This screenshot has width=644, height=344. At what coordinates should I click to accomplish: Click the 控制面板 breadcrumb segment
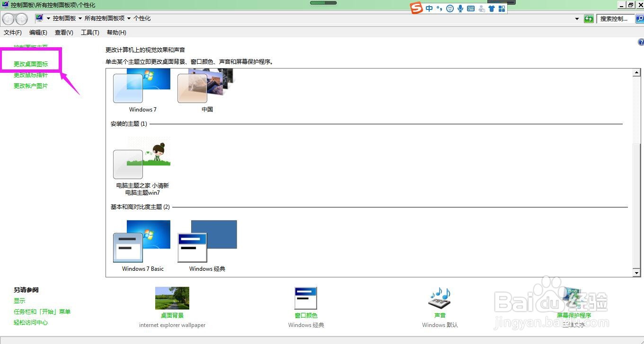coord(64,18)
